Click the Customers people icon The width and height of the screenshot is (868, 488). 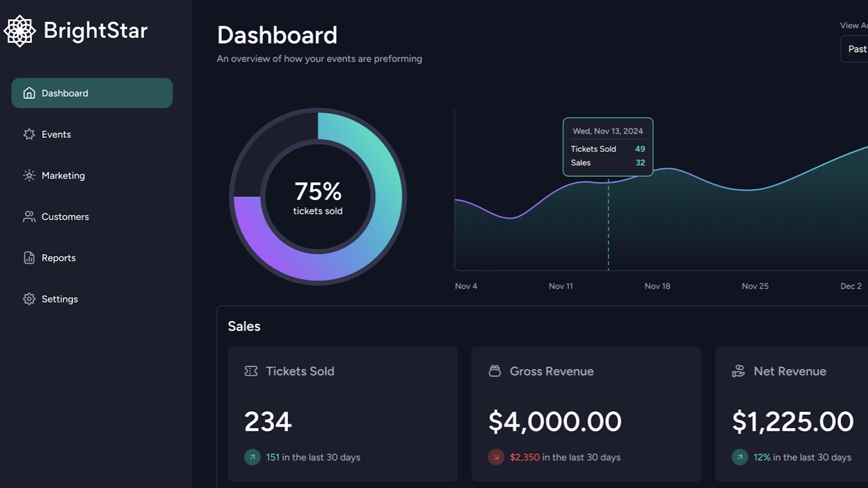click(29, 216)
